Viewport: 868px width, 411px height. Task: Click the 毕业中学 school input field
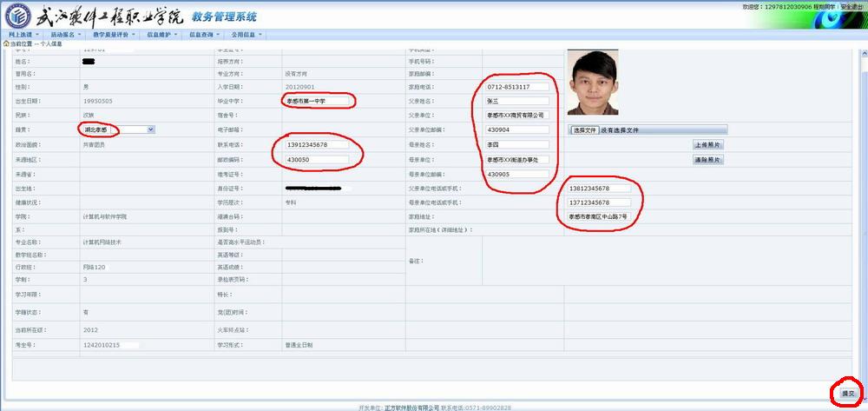pos(317,101)
